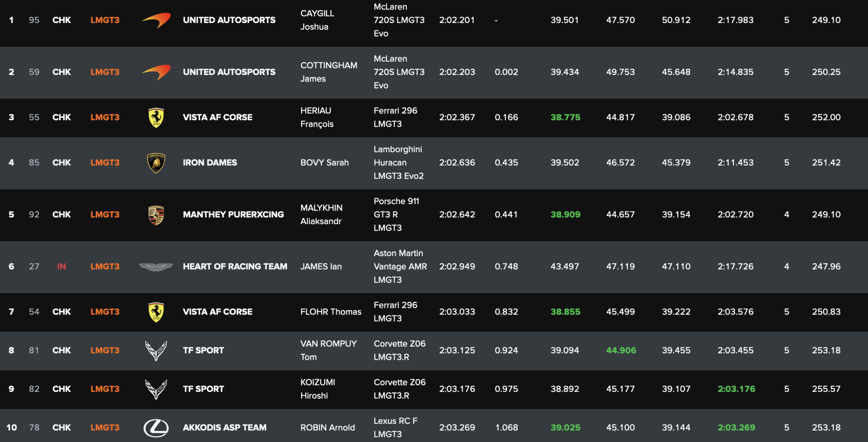
Task: Click the gap value 0.166
Action: tap(506, 118)
